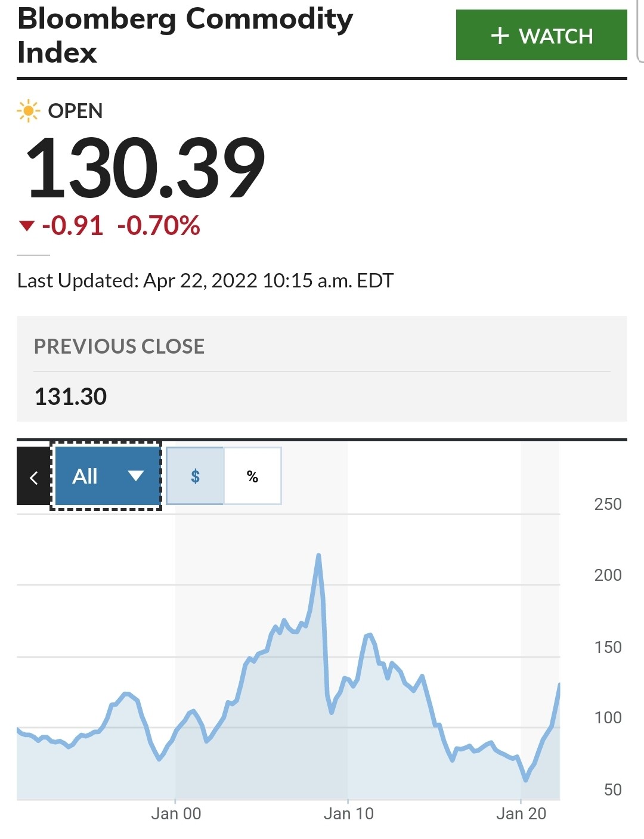Click the left chevron arrow before All
The image size is (644, 839).
33,476
